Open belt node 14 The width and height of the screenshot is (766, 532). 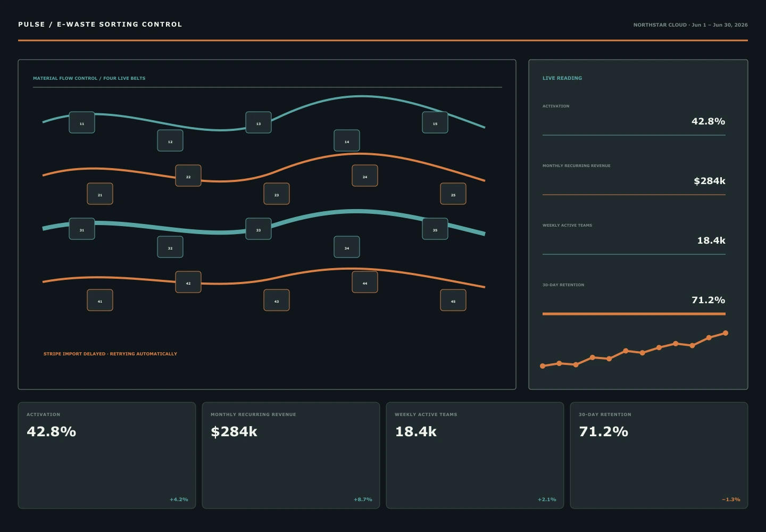point(347,140)
